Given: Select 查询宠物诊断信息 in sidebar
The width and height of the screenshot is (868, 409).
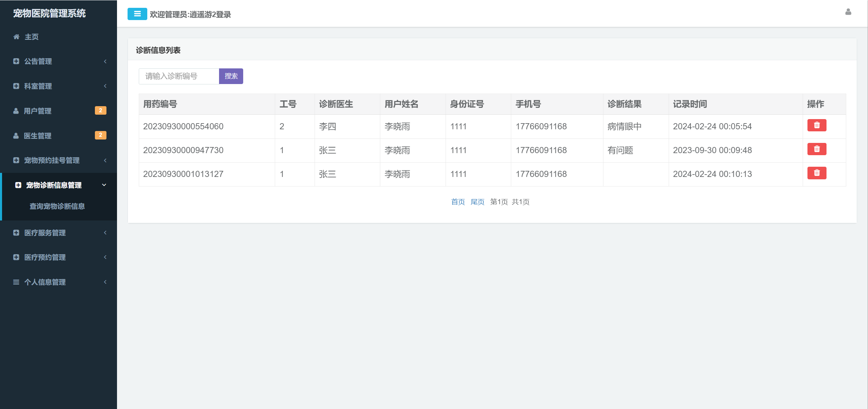Looking at the screenshot, I should 56,206.
